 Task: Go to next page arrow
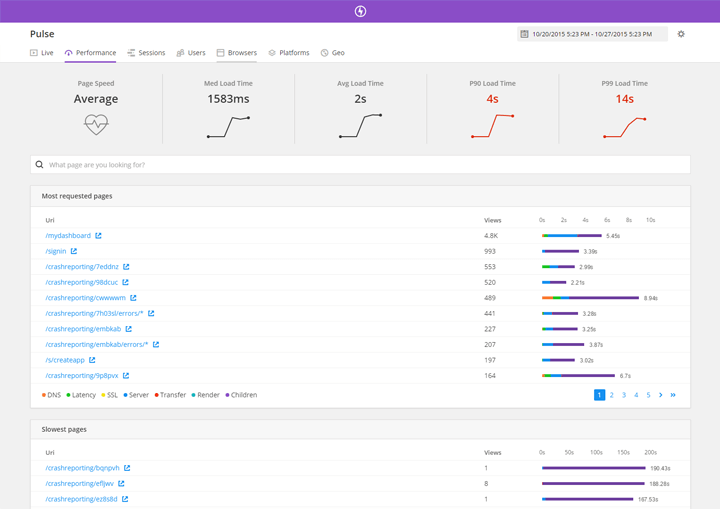[660, 395]
